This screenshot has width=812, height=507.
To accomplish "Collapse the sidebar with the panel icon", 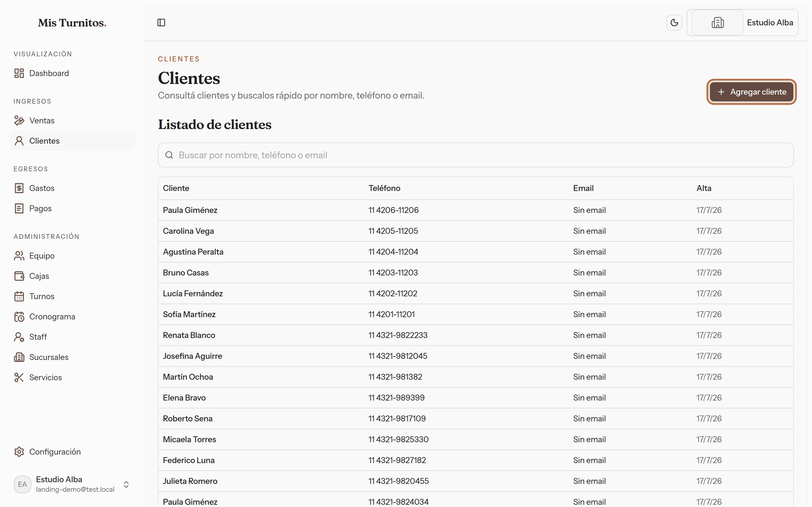I will click(x=161, y=23).
